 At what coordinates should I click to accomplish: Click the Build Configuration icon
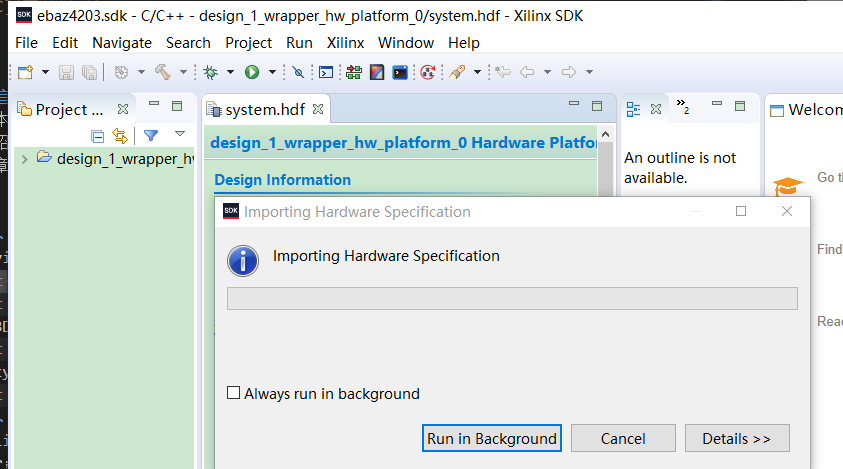(x=121, y=72)
